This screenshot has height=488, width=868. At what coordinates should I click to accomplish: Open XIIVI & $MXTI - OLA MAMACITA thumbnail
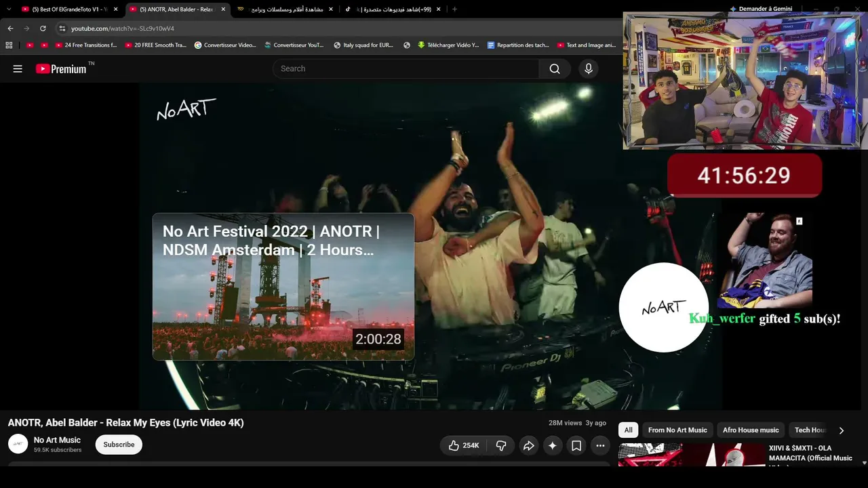coord(692,455)
